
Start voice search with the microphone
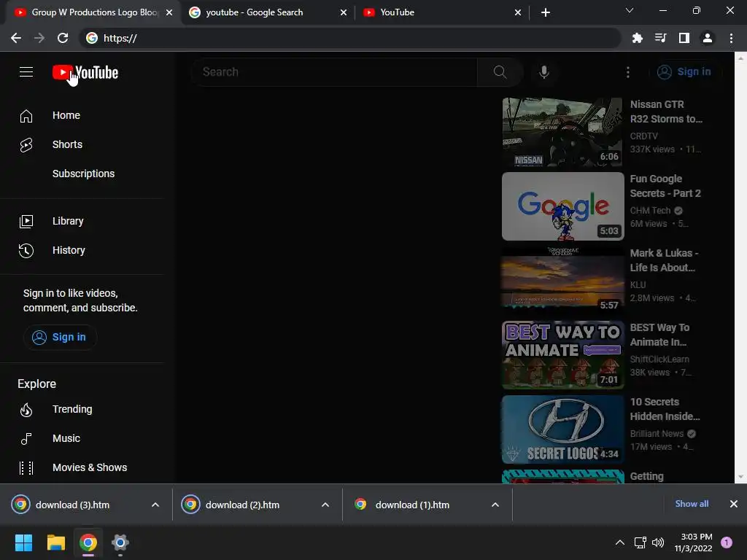(x=543, y=72)
